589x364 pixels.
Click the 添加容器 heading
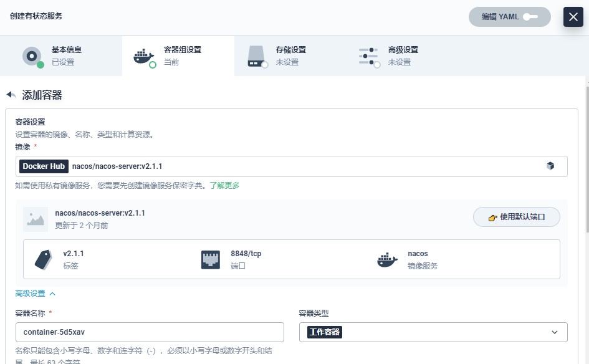pyautogui.click(x=42, y=95)
